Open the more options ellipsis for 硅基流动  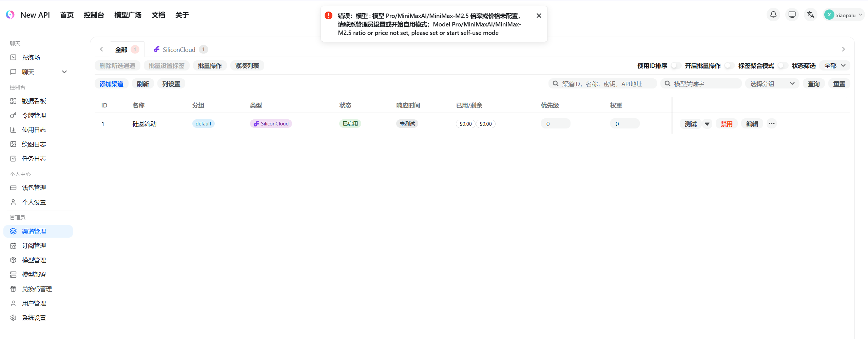pos(771,124)
